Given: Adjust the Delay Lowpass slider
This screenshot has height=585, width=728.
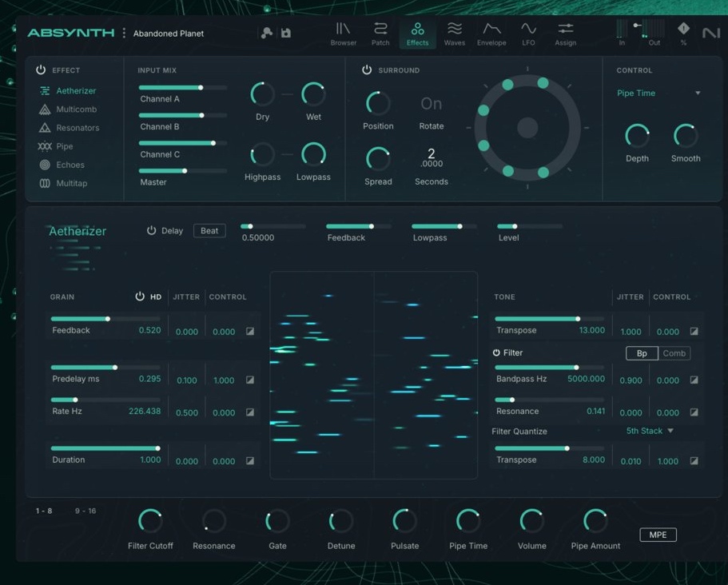Looking at the screenshot, I should point(444,227).
